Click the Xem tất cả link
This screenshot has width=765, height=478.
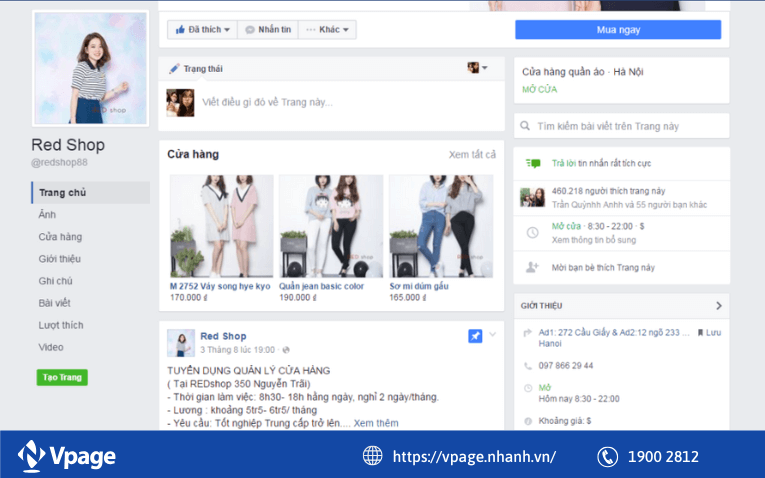coord(472,154)
